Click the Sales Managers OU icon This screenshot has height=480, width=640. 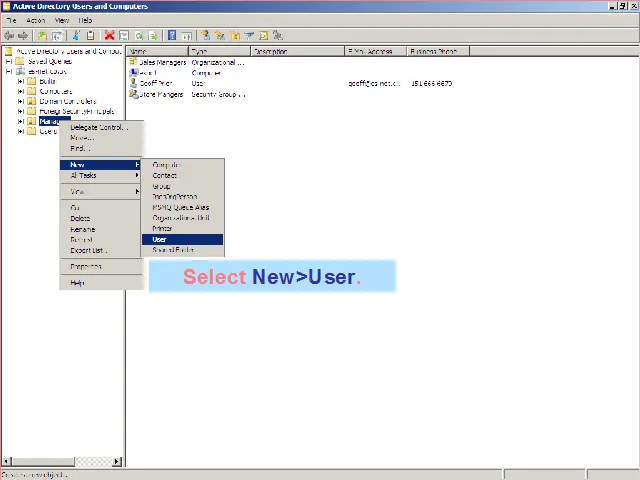tap(133, 62)
